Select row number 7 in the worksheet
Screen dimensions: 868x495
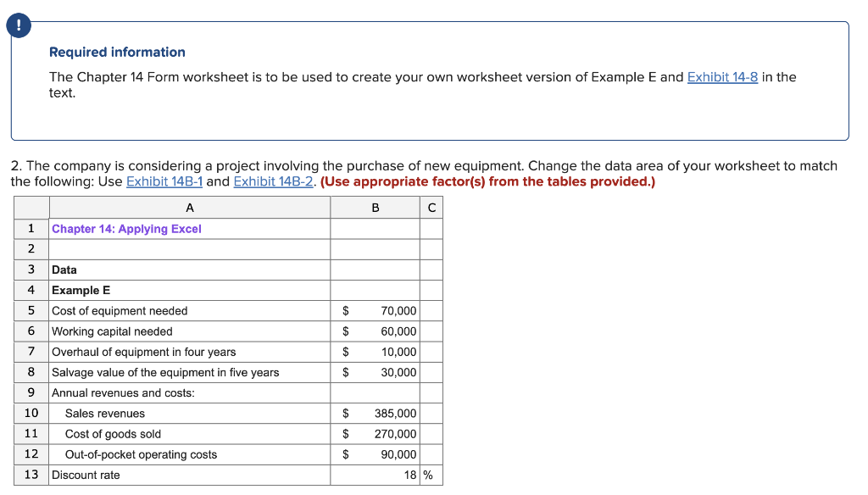31,352
